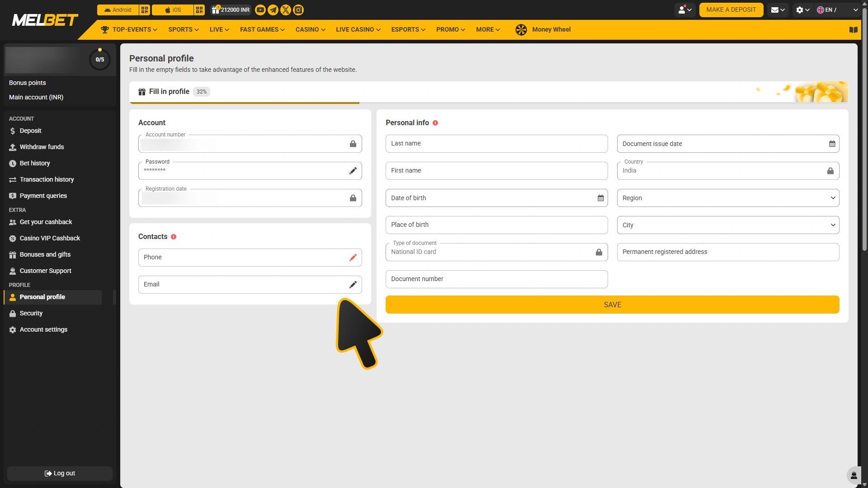This screenshot has width=868, height=488.
Task: Click the Log out button
Action: tap(60, 474)
